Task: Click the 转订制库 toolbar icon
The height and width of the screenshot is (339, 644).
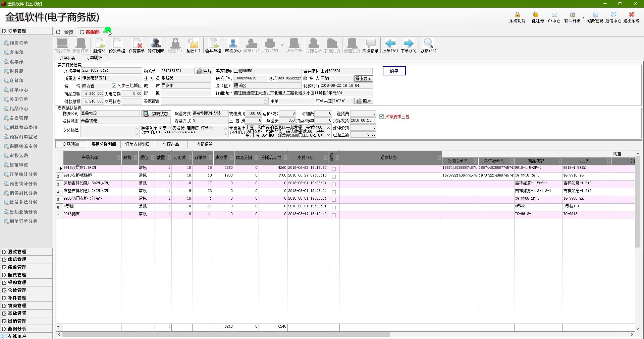Action: coord(156,43)
